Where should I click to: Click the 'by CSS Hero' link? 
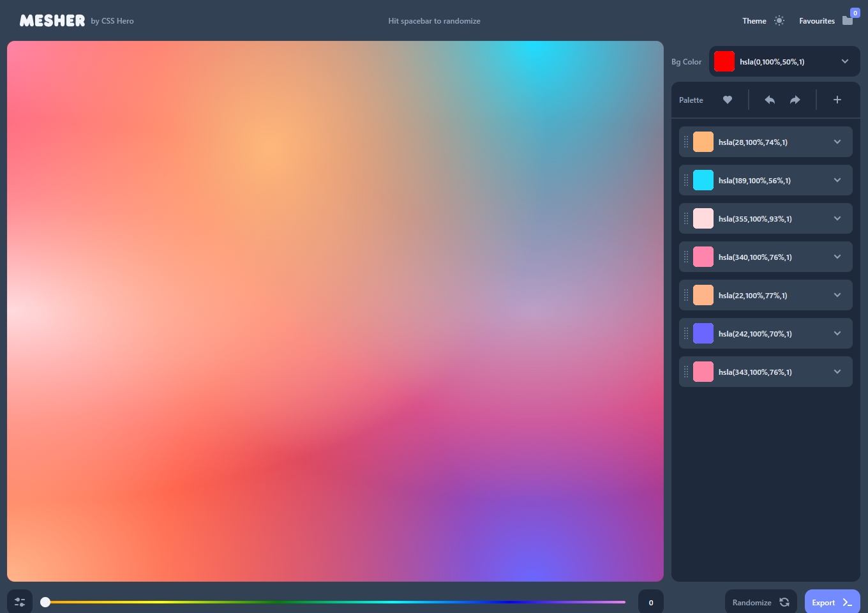(x=112, y=21)
